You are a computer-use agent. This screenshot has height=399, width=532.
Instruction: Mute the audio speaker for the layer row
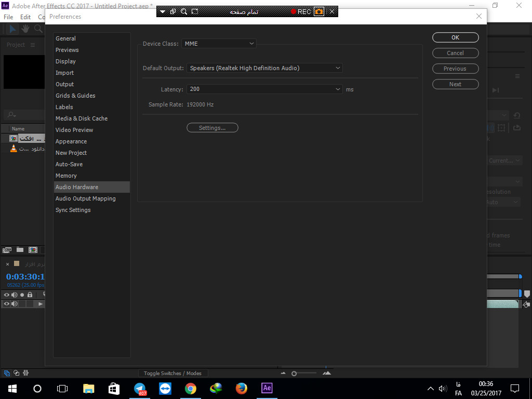coord(14,303)
